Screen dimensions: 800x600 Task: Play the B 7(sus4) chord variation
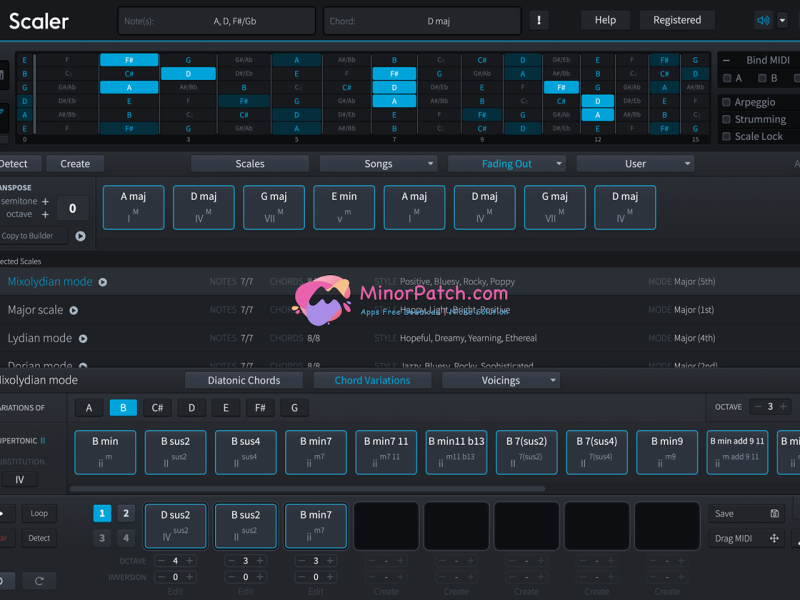tap(596, 453)
